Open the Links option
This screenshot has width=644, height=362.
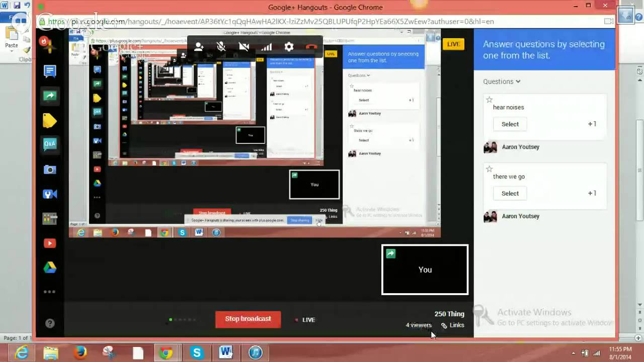452,325
